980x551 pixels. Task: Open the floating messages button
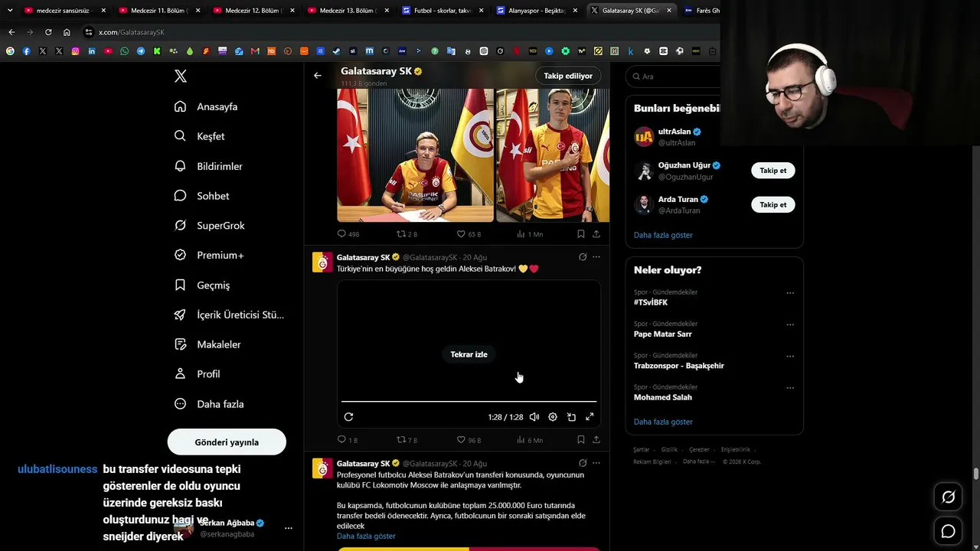coord(948,531)
